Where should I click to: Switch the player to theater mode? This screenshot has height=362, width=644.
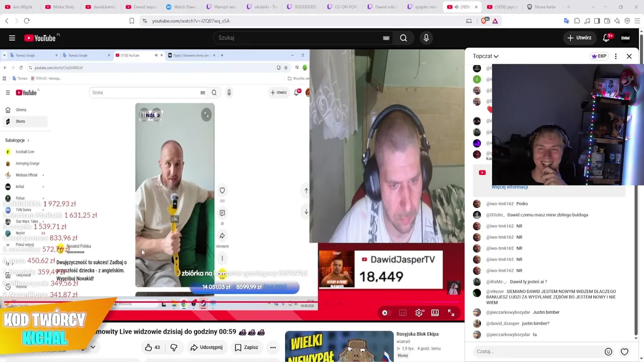coord(435,313)
